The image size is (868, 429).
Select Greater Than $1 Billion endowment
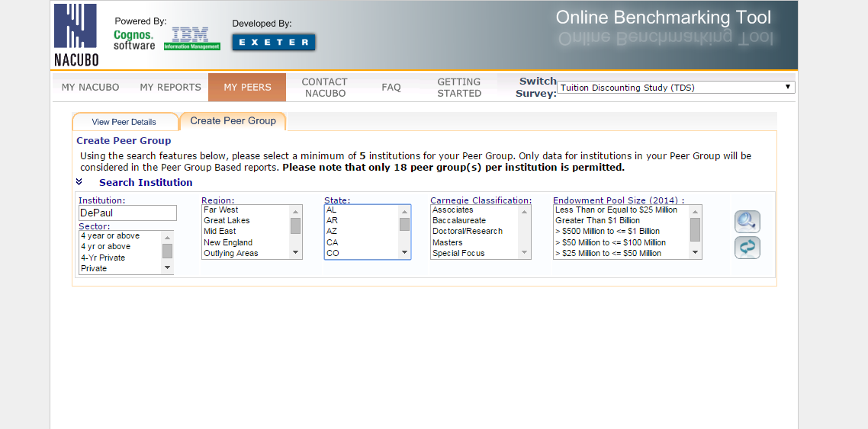pyautogui.click(x=597, y=221)
